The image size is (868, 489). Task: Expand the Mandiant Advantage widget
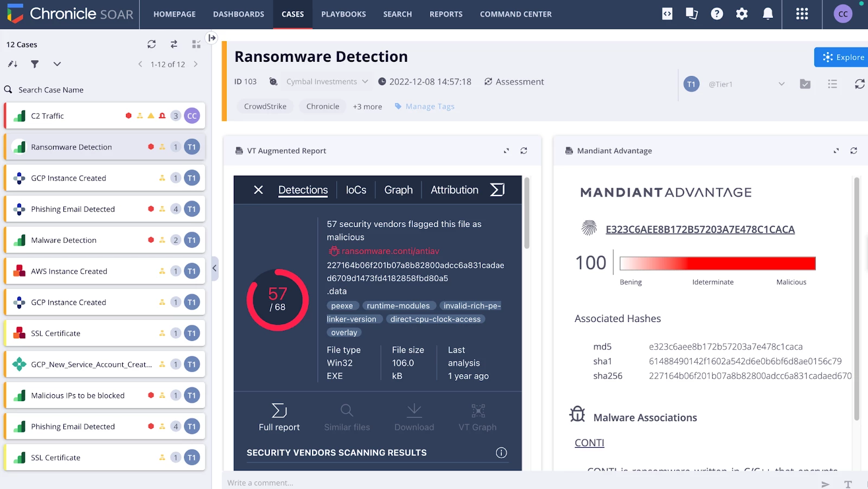(x=836, y=151)
